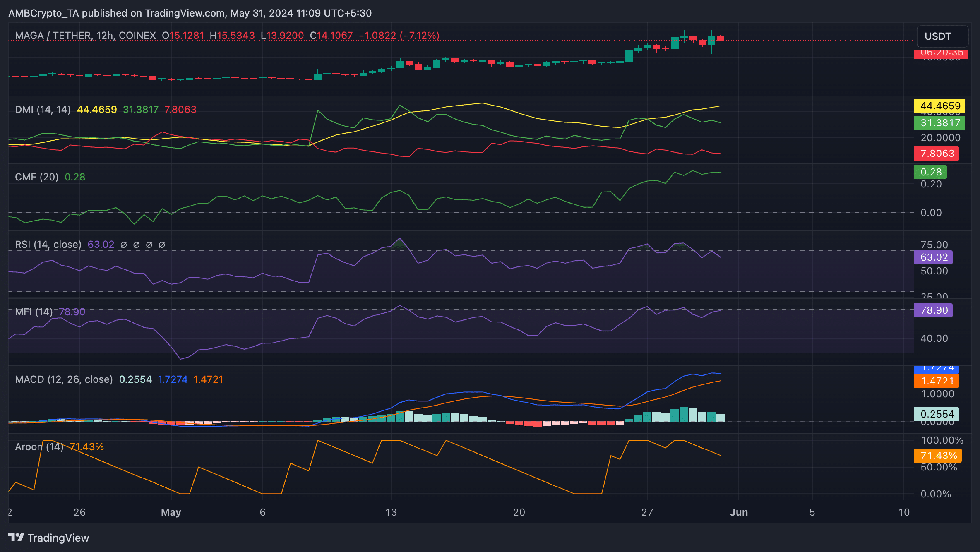Click the MACD (12, 26, close) label

pyautogui.click(x=64, y=379)
